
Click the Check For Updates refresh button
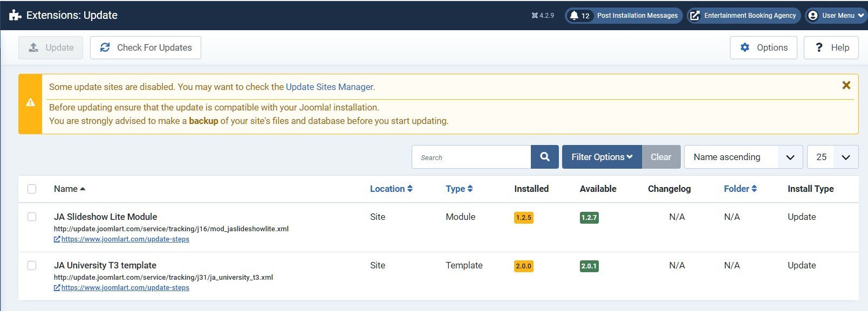(x=146, y=47)
